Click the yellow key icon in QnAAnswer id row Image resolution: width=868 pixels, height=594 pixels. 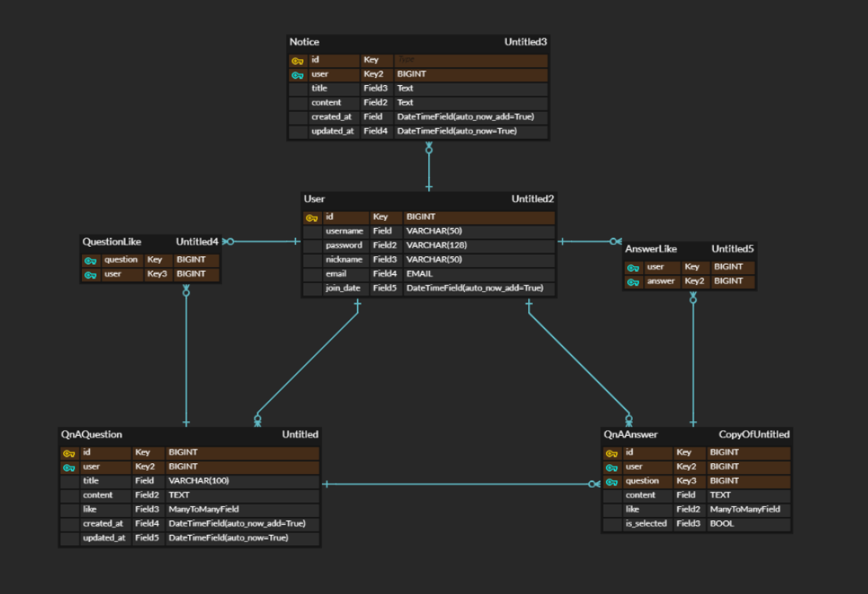[x=611, y=453]
